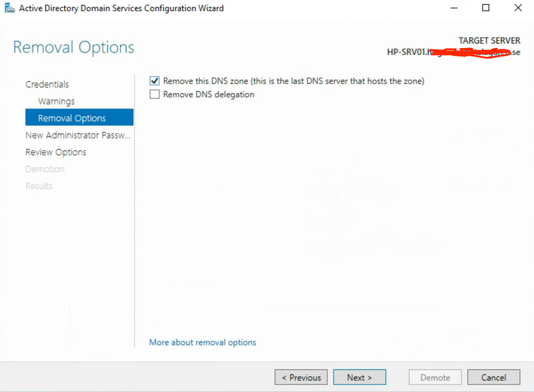Open the Warnings step
The width and height of the screenshot is (534, 392).
56,101
